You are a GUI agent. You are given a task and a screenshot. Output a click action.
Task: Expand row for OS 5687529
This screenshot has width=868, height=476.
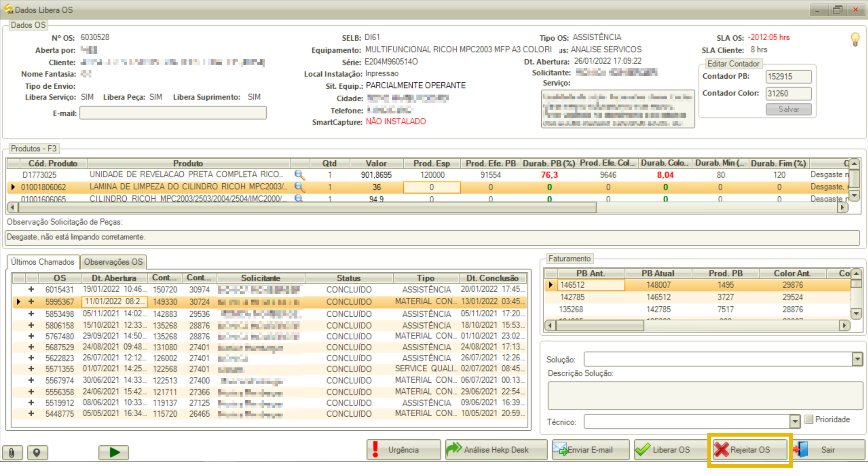[31, 347]
